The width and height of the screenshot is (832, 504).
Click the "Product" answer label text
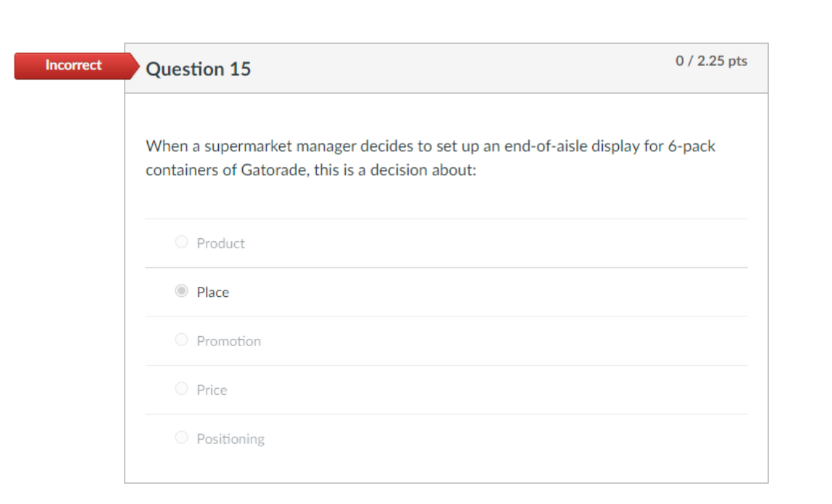click(220, 243)
